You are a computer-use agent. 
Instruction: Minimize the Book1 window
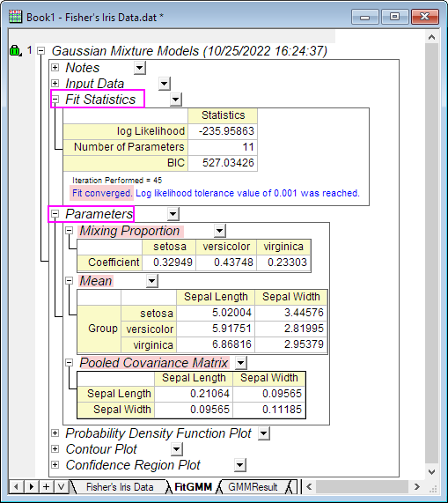364,17
